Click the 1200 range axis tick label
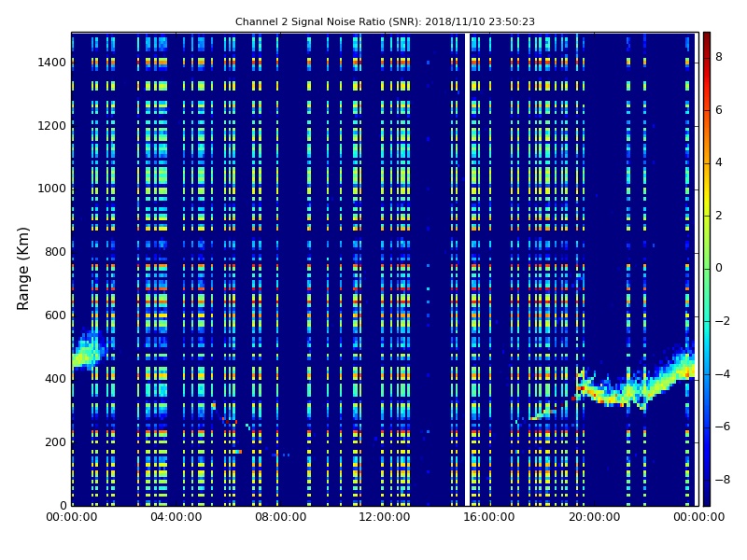Viewport: 747px width, 560px height. pos(52,126)
